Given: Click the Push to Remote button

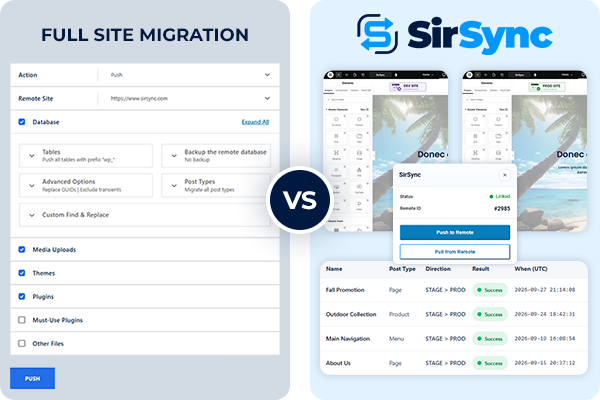Looking at the screenshot, I should click(455, 232).
